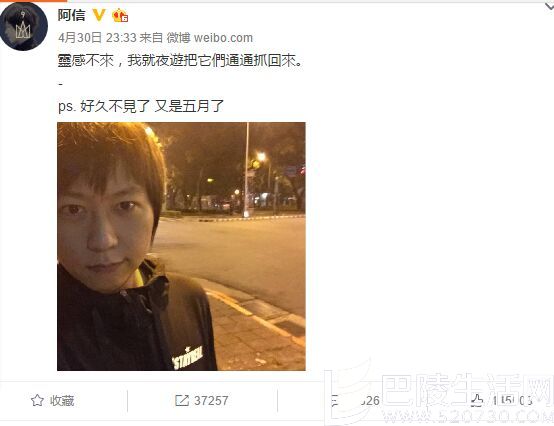Like the post with thumbs-up icon

(477, 400)
